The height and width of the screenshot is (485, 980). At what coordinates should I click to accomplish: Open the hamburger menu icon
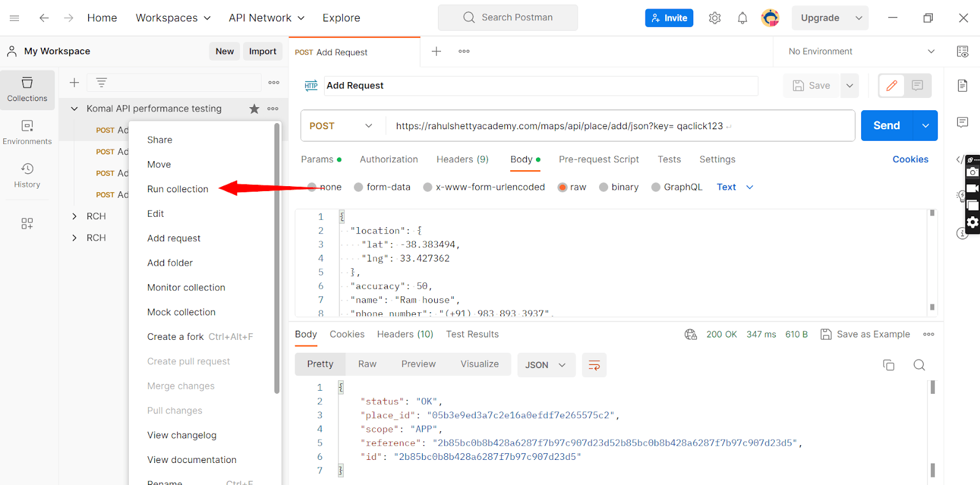tap(15, 18)
